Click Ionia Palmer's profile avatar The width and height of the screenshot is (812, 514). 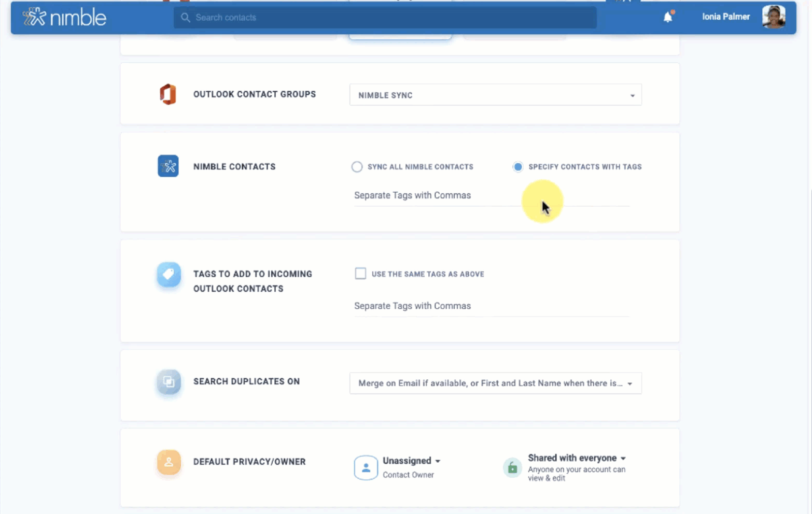773,17
